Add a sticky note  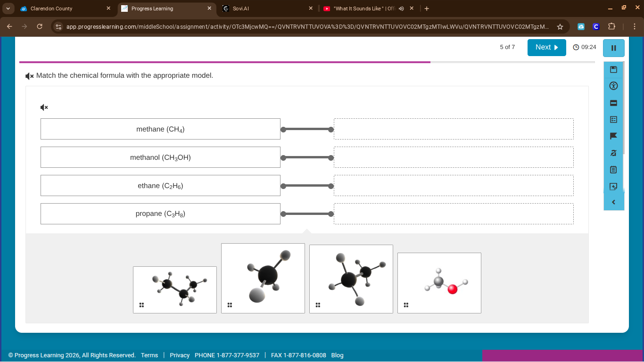coord(613,186)
